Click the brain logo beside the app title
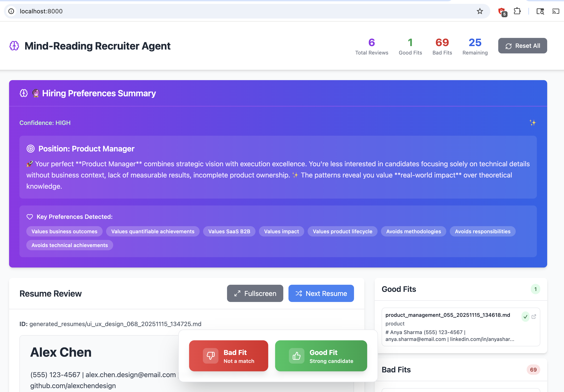The image size is (564, 392). click(14, 46)
